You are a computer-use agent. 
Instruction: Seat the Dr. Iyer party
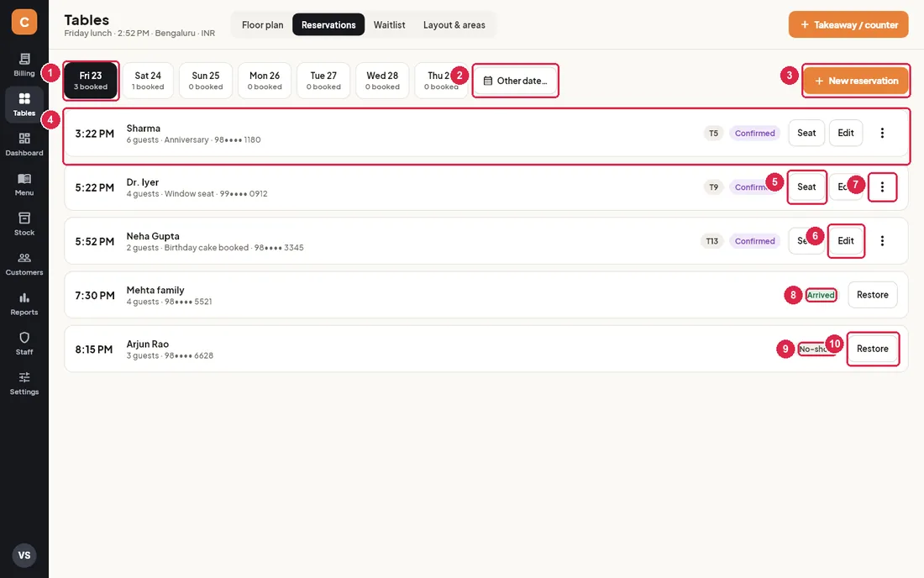click(x=806, y=187)
